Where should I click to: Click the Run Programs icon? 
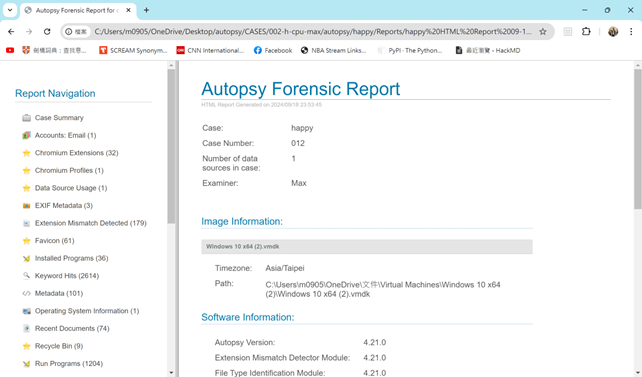[27, 364]
